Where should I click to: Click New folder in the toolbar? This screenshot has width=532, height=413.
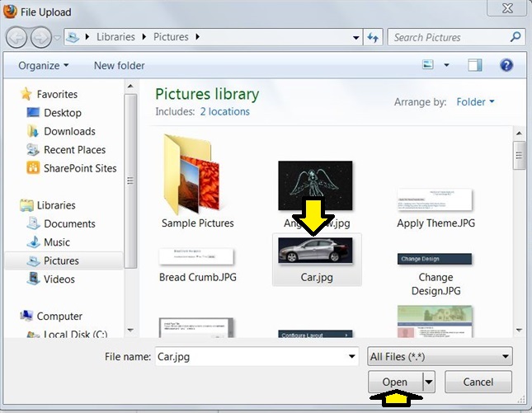coord(119,65)
